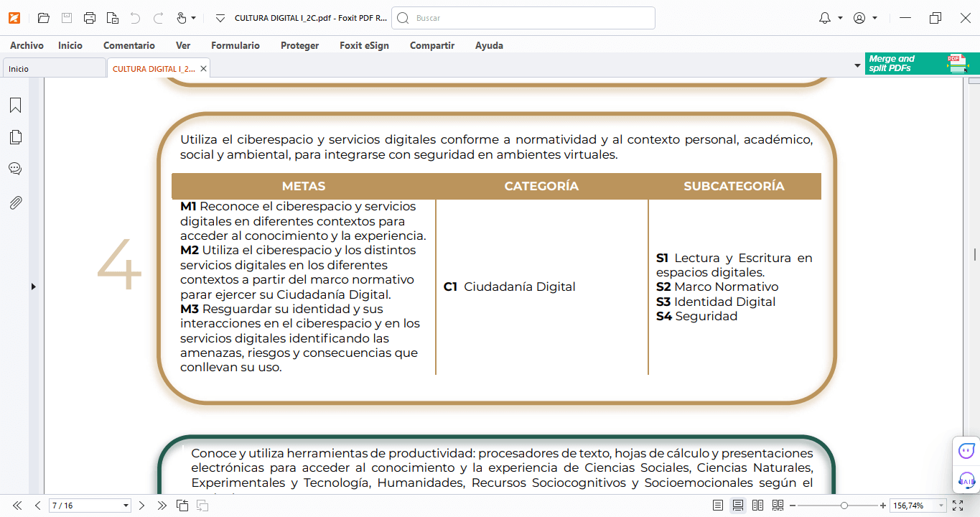980x517 pixels.
Task: Click the Buscar search field
Action: click(523, 18)
